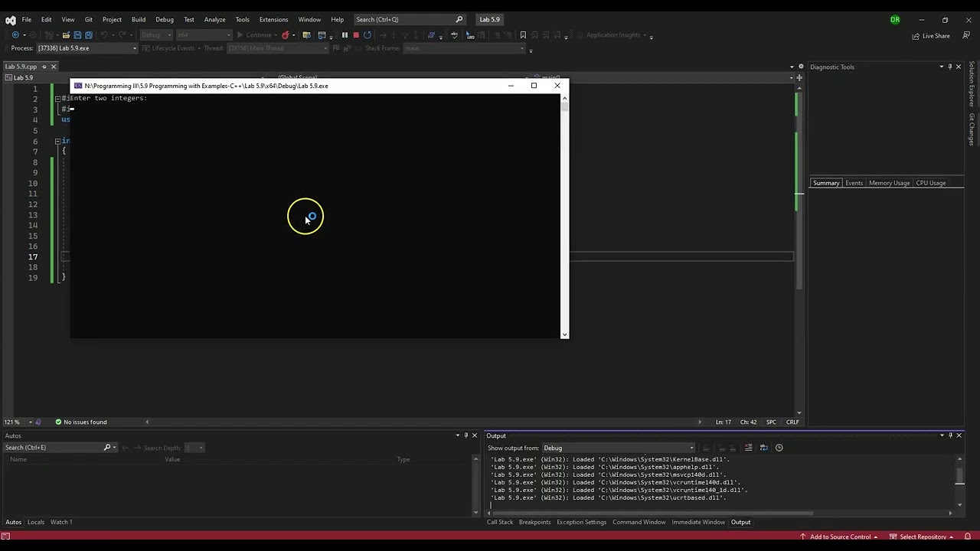The height and width of the screenshot is (551, 980).
Task: Click the Output panel vertical scrollbar thumb
Action: pos(959,477)
